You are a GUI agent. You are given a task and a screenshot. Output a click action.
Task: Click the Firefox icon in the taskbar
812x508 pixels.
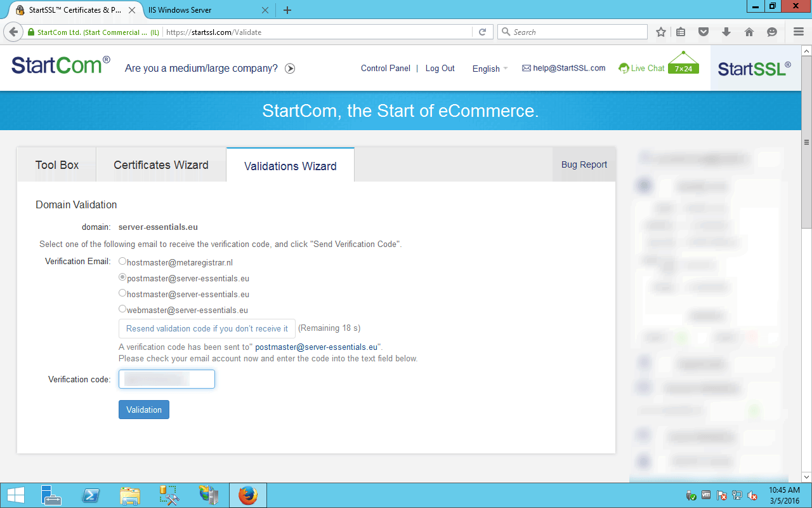point(248,495)
